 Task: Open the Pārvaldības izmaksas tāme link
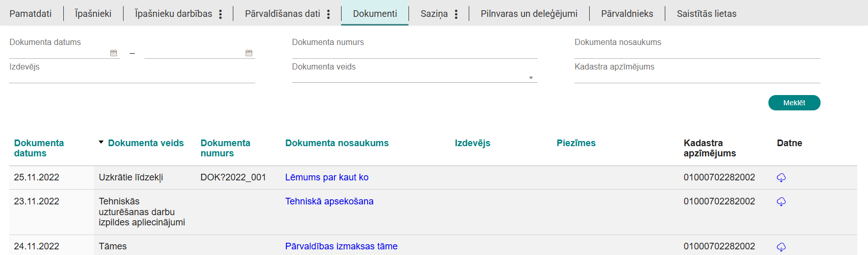[341, 246]
